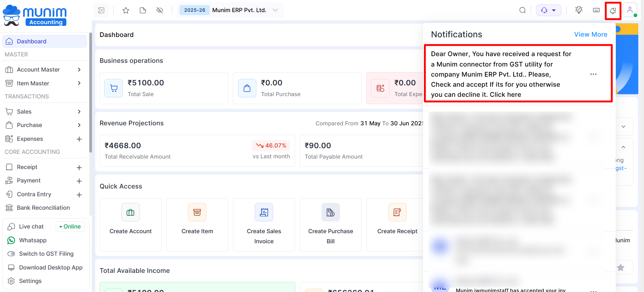This screenshot has height=292, width=644.
Task: Open the document file icon in toolbar
Action: pos(143,10)
